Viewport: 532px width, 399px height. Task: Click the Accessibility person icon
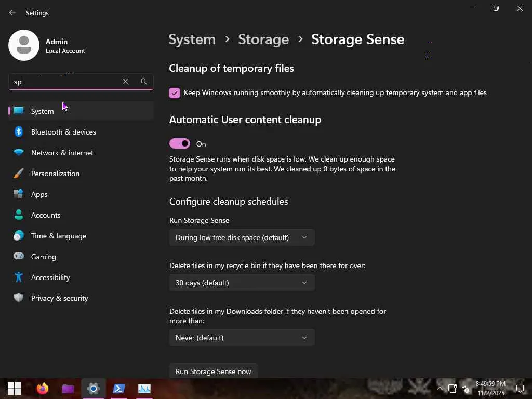tap(19, 277)
